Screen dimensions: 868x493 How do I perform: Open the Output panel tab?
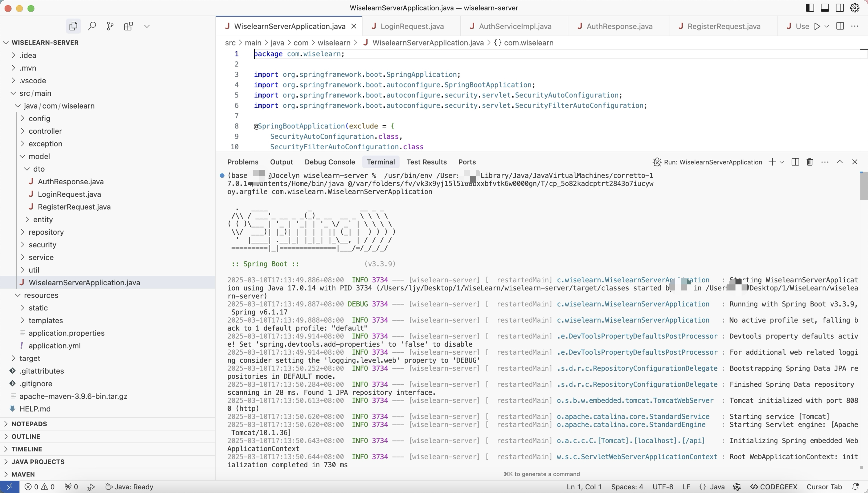[x=281, y=162]
